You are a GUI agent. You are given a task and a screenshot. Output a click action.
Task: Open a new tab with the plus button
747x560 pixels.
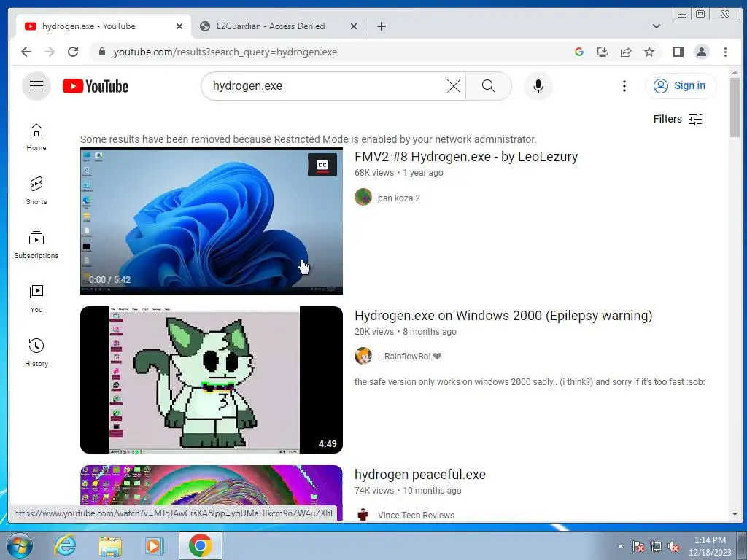click(x=381, y=26)
